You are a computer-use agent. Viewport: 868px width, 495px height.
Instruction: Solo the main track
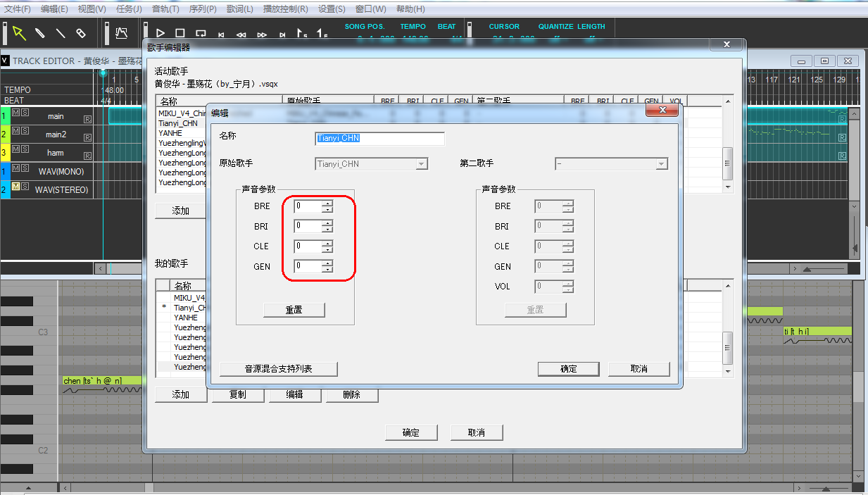pyautogui.click(x=25, y=113)
